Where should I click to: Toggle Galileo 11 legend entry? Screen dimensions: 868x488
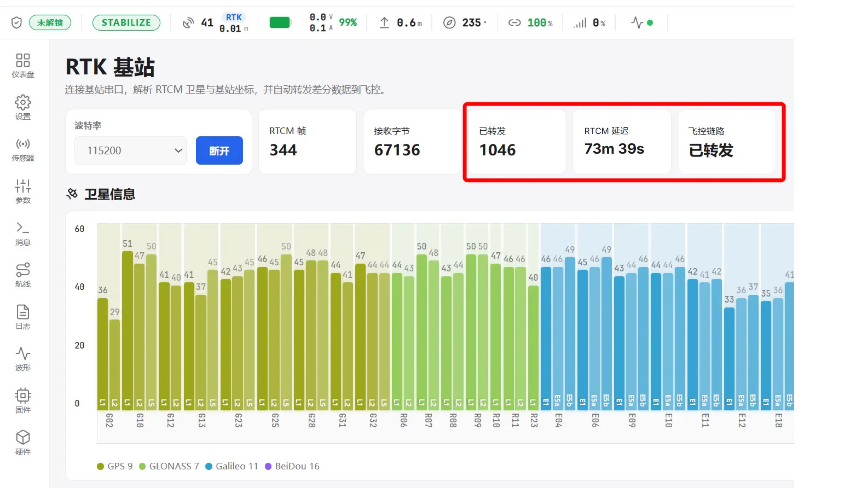pyautogui.click(x=232, y=466)
